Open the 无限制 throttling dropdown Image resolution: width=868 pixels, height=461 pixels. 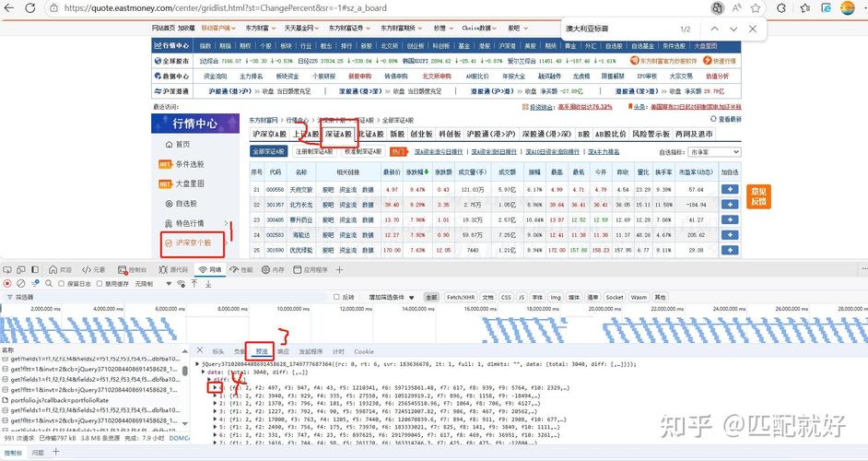(x=153, y=284)
